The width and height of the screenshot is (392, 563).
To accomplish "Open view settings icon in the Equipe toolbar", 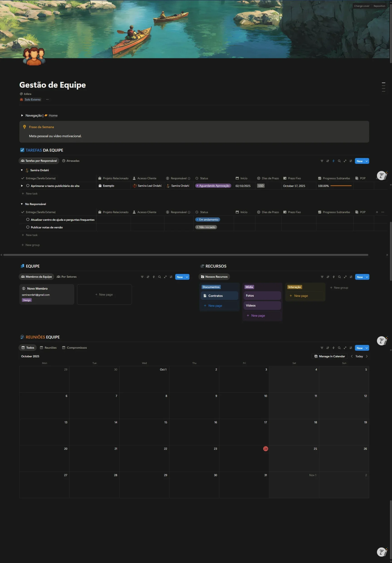I will click(x=171, y=277).
